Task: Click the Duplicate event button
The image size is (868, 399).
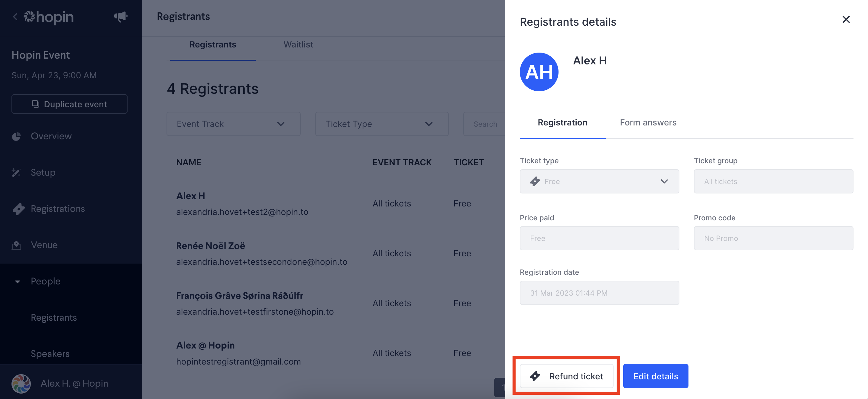Action: click(70, 104)
